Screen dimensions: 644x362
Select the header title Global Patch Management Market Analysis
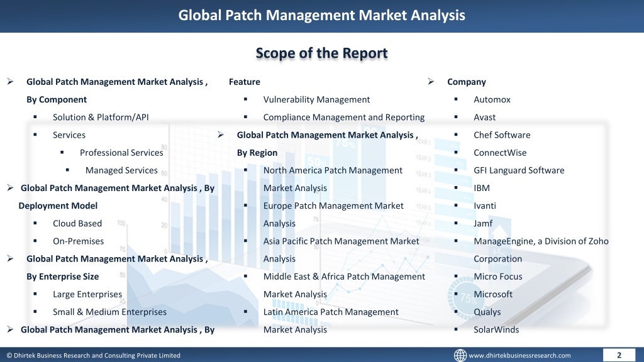(x=321, y=15)
